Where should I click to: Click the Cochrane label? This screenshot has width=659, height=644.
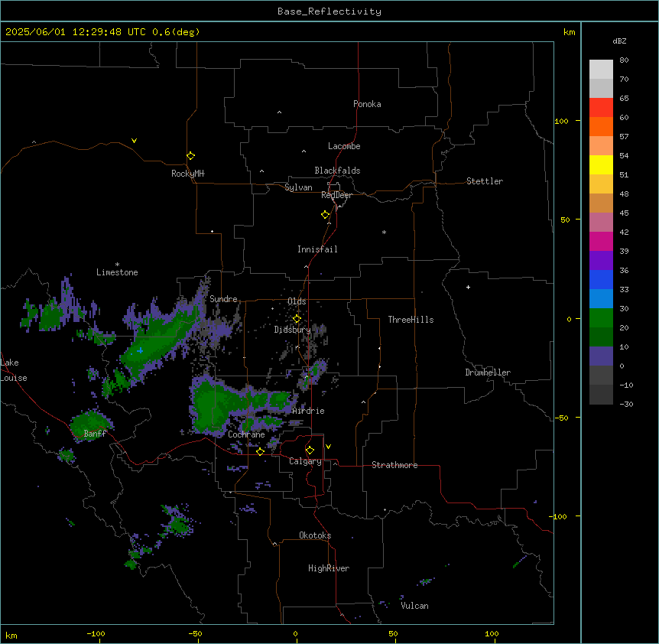click(x=246, y=434)
